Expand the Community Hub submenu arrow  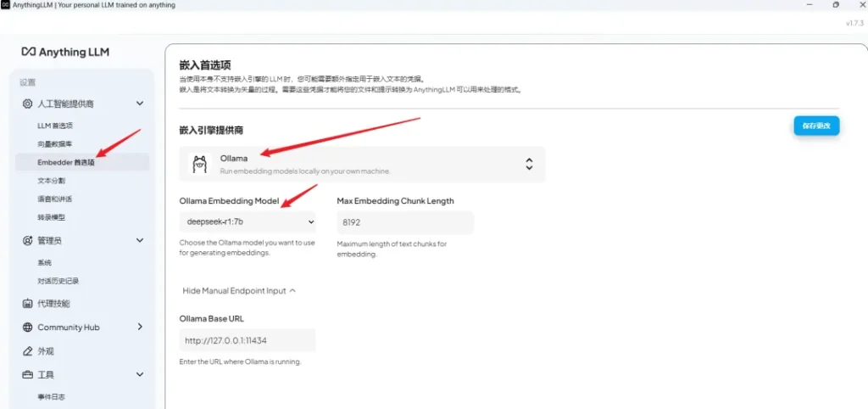(x=140, y=327)
